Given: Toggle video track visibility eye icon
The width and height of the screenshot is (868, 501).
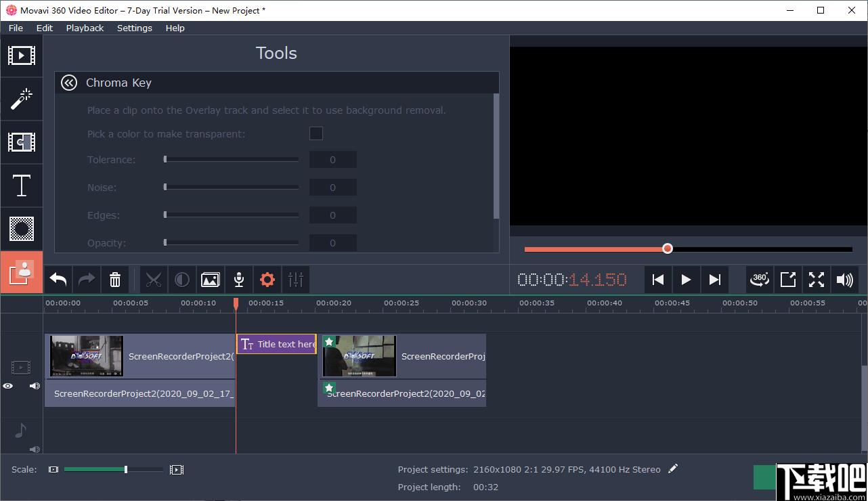Looking at the screenshot, I should pos(7,386).
